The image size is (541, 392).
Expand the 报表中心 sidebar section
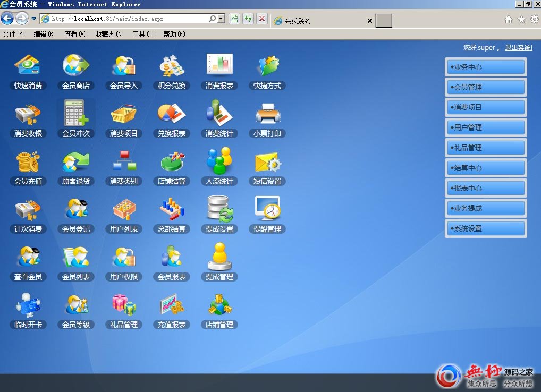tap(486, 188)
